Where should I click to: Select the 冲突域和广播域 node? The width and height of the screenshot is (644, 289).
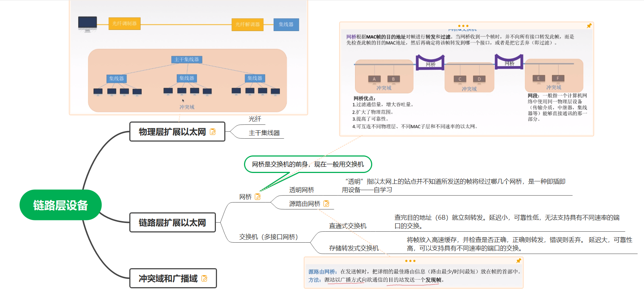click(x=173, y=278)
